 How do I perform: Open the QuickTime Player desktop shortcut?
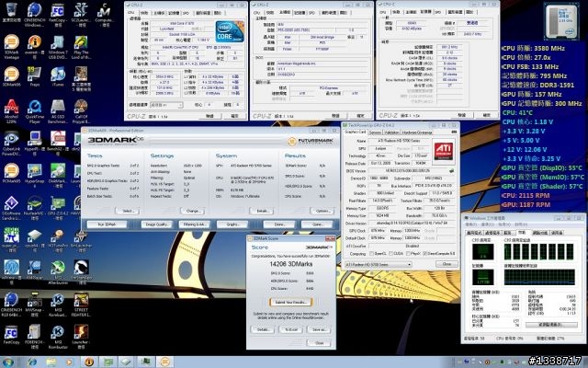(34, 111)
